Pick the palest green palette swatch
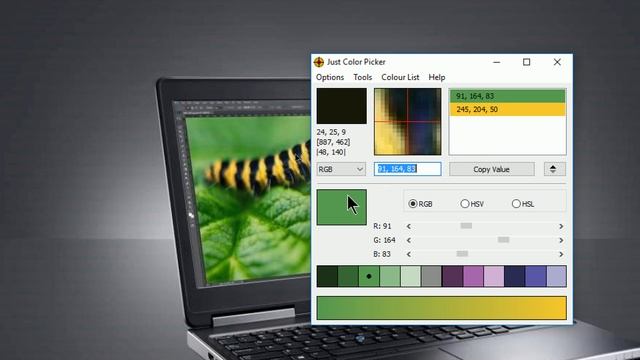 [x=411, y=276]
